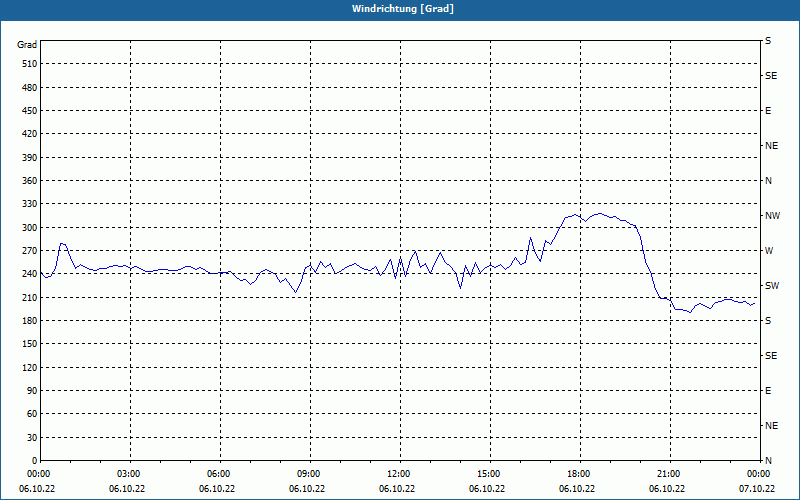Click compass label E level with 450

click(x=768, y=111)
